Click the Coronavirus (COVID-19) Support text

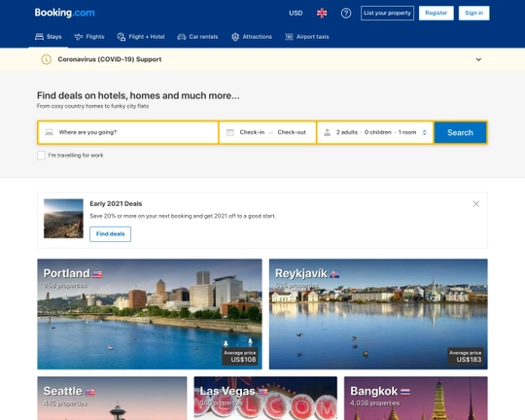110,59
